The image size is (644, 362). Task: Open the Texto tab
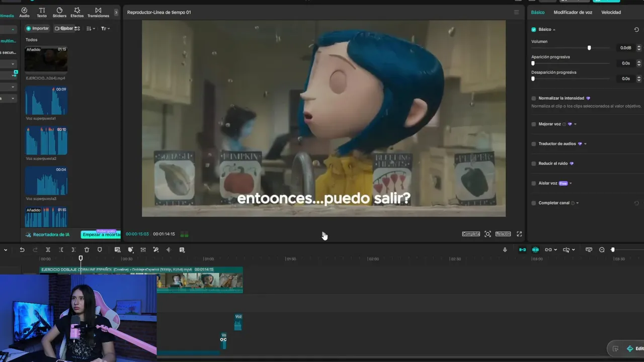coord(42,13)
